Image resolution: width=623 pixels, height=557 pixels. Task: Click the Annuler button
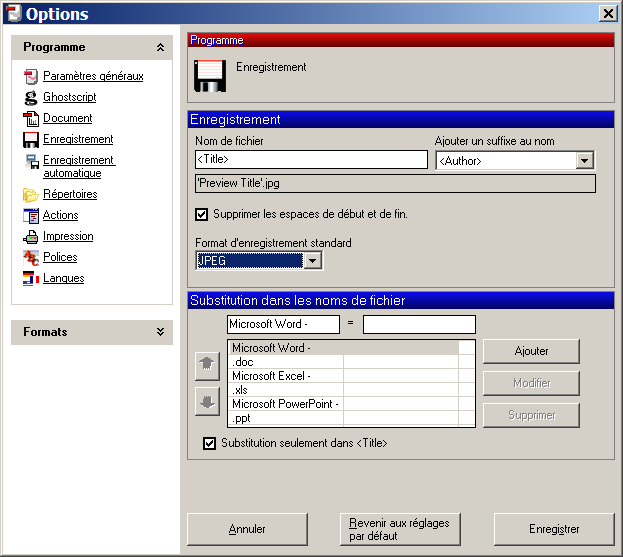pos(247,529)
